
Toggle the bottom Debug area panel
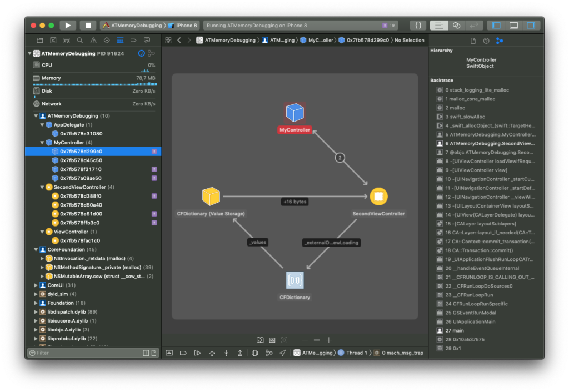point(513,26)
